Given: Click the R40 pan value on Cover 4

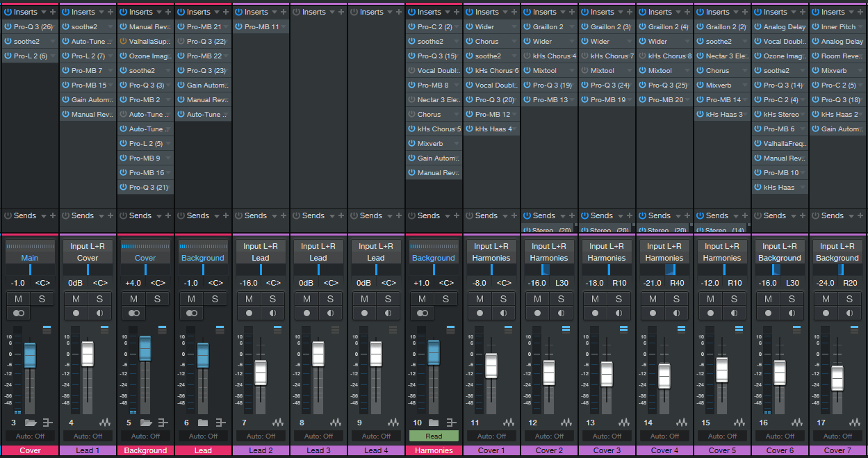Looking at the screenshot, I should click(678, 283).
